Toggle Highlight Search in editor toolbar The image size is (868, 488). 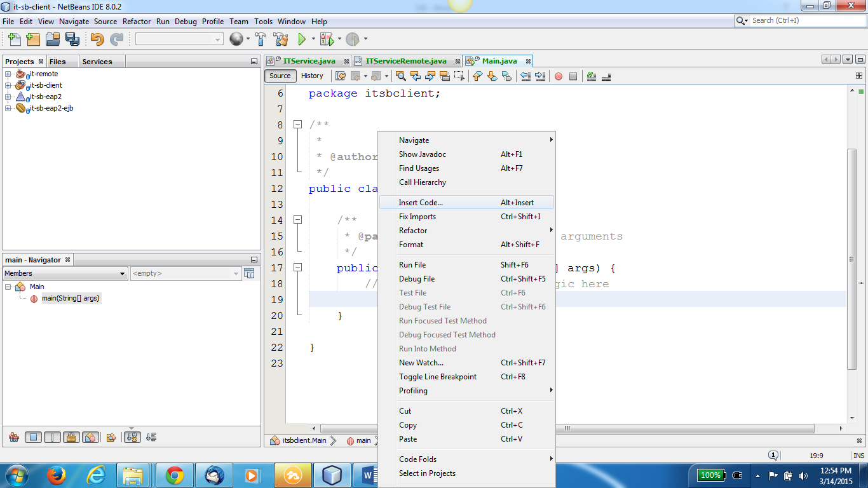click(x=445, y=76)
